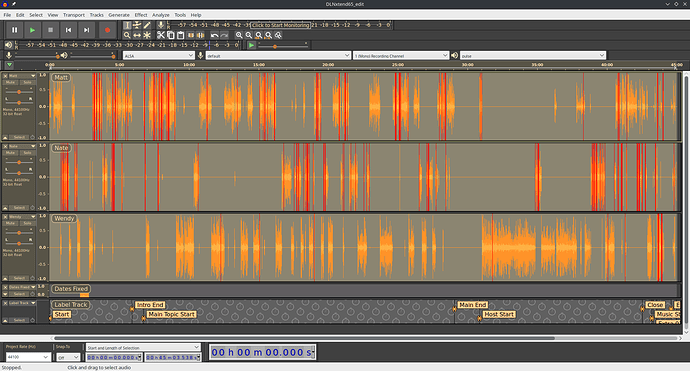Toggle zoom preset
This screenshot has height=371, width=690.
pyautogui.click(x=278, y=35)
